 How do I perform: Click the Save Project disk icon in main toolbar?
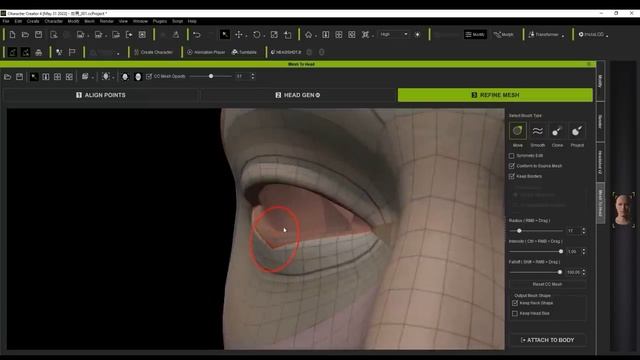click(38, 35)
